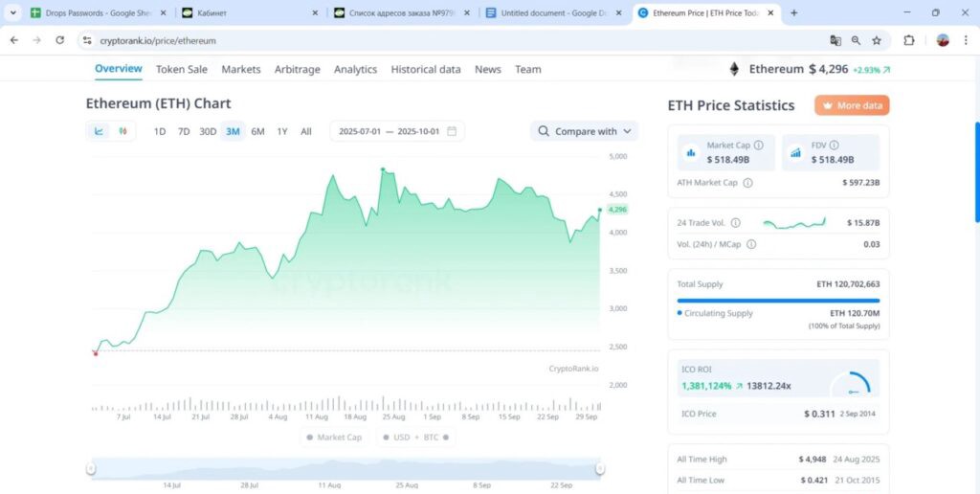
Task: Click the Market Cap info icon
Action: 758,146
